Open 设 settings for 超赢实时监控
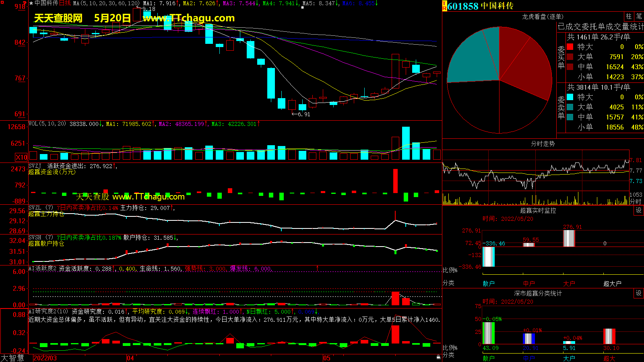This screenshot has width=644, height=362. [638, 210]
